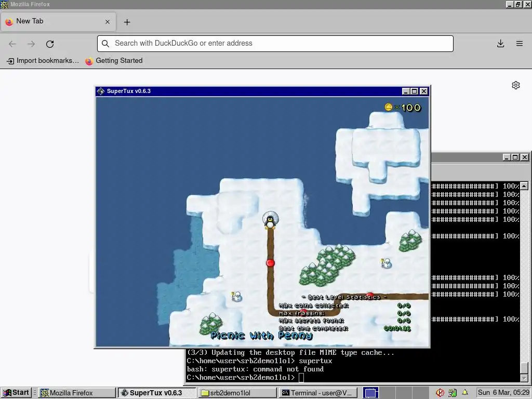Maximize the SuperTux window
The height and width of the screenshot is (399, 532).
coord(415,91)
